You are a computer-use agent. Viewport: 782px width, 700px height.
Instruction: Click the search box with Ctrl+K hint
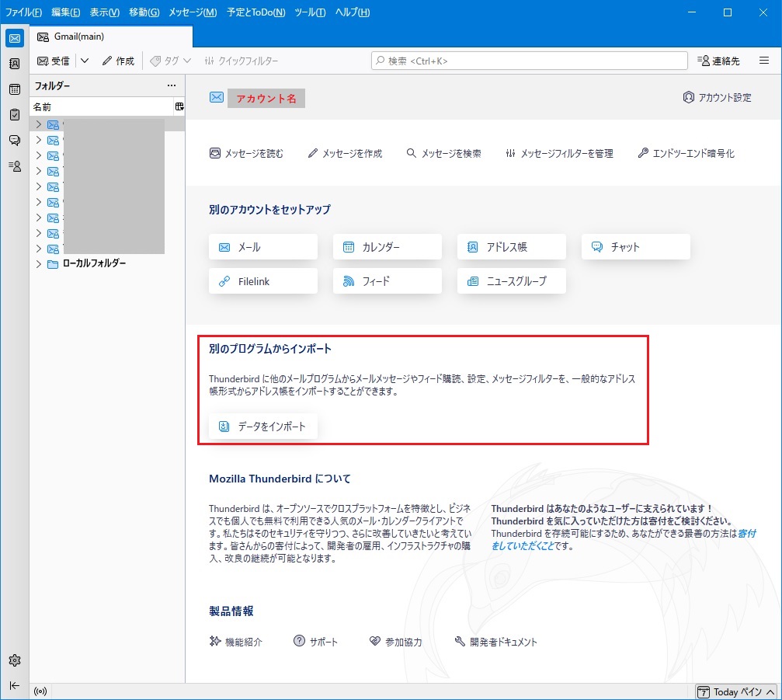click(530, 61)
